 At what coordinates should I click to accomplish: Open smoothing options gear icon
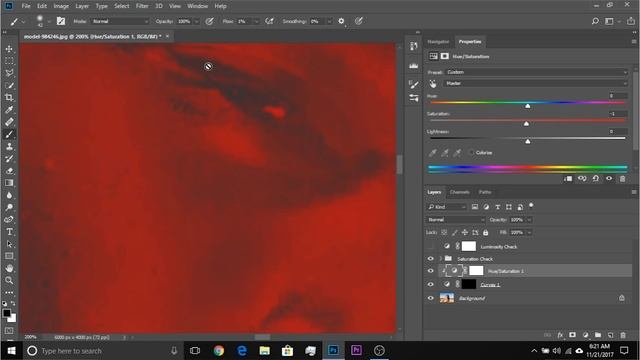coord(341,21)
